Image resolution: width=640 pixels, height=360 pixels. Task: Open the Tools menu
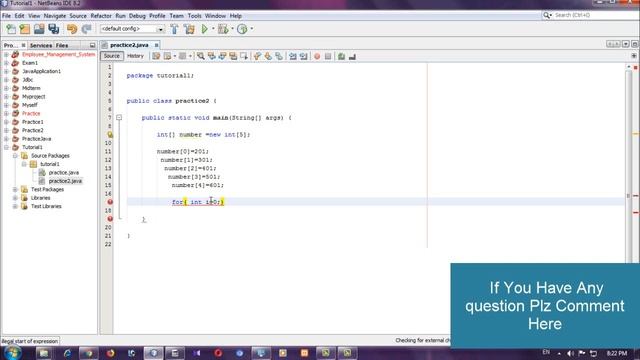click(x=194, y=16)
